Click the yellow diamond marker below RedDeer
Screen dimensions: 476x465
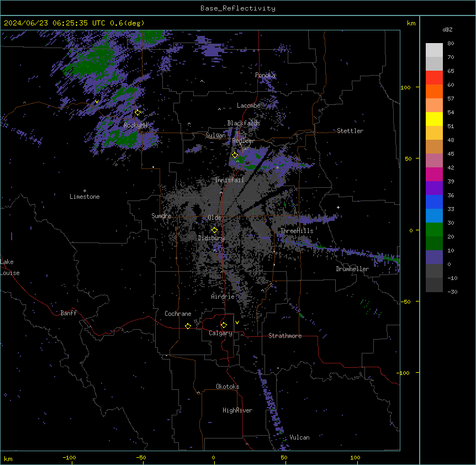pos(235,155)
